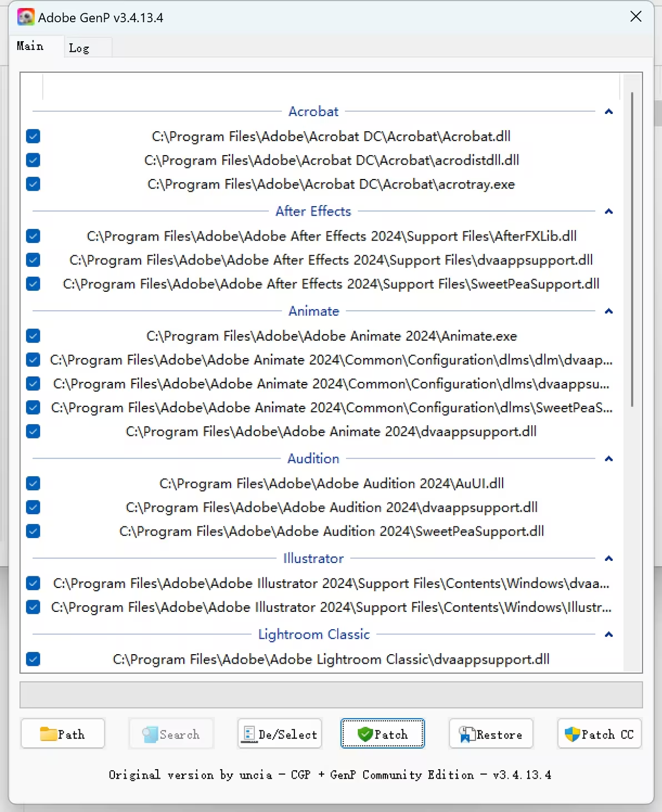
Task: Collapse the After Effects section
Action: [x=609, y=211]
